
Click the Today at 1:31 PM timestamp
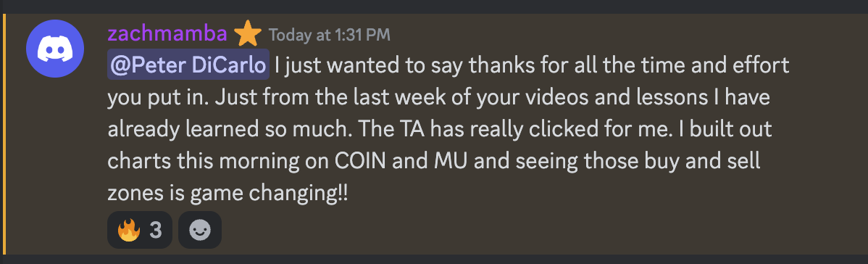click(330, 35)
